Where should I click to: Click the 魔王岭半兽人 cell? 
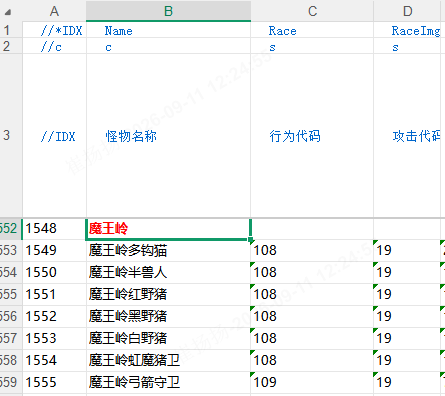pos(168,272)
